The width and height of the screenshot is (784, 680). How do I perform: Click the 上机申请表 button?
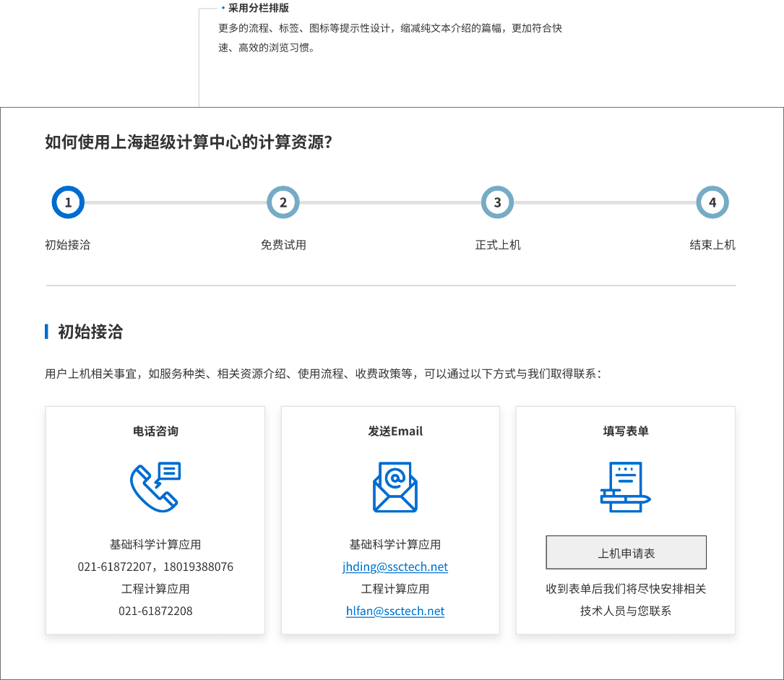click(x=626, y=553)
